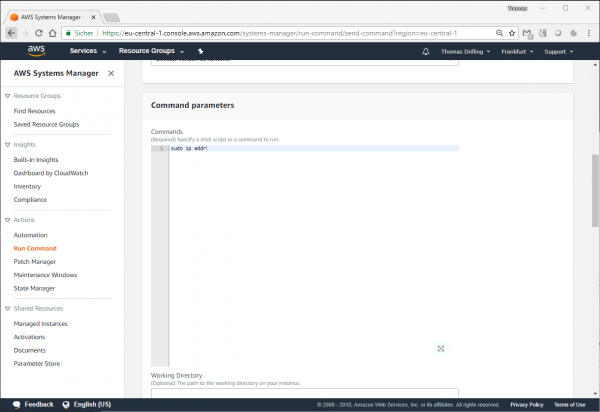Close the AWS Systems Manager sidebar
This screenshot has height=412, width=600.
click(111, 73)
